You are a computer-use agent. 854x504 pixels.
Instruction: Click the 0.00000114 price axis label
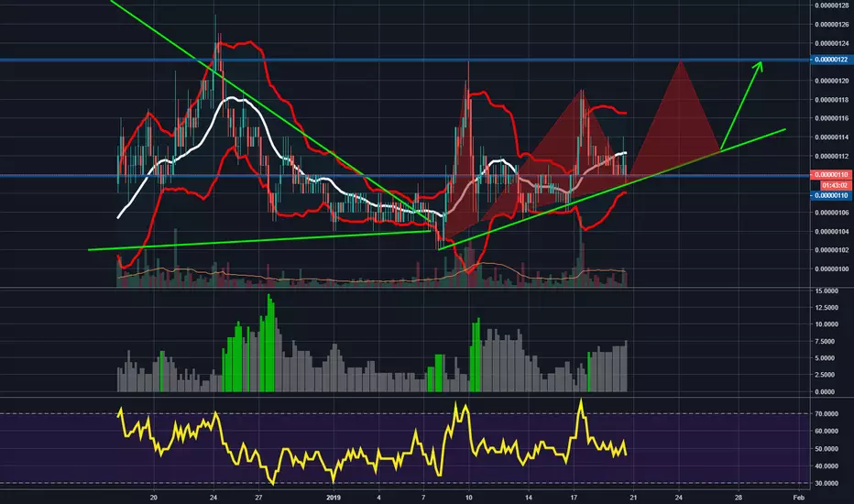pos(832,137)
